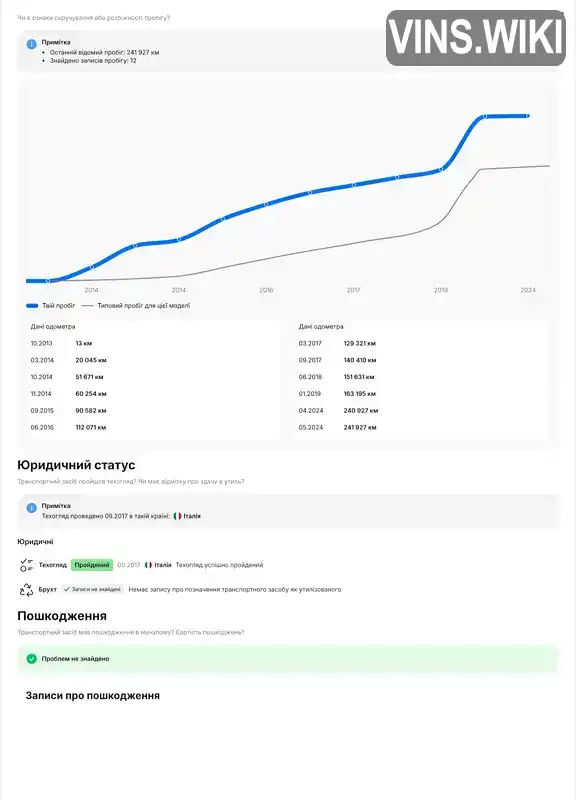Click the blue info icon beside mileage note
Image resolution: width=576 pixels, height=800 pixels.
click(x=32, y=44)
